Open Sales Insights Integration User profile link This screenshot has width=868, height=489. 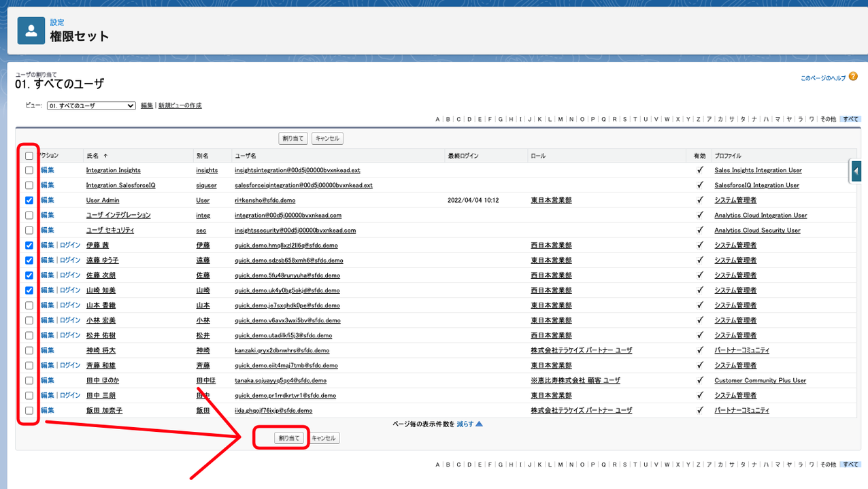(758, 170)
